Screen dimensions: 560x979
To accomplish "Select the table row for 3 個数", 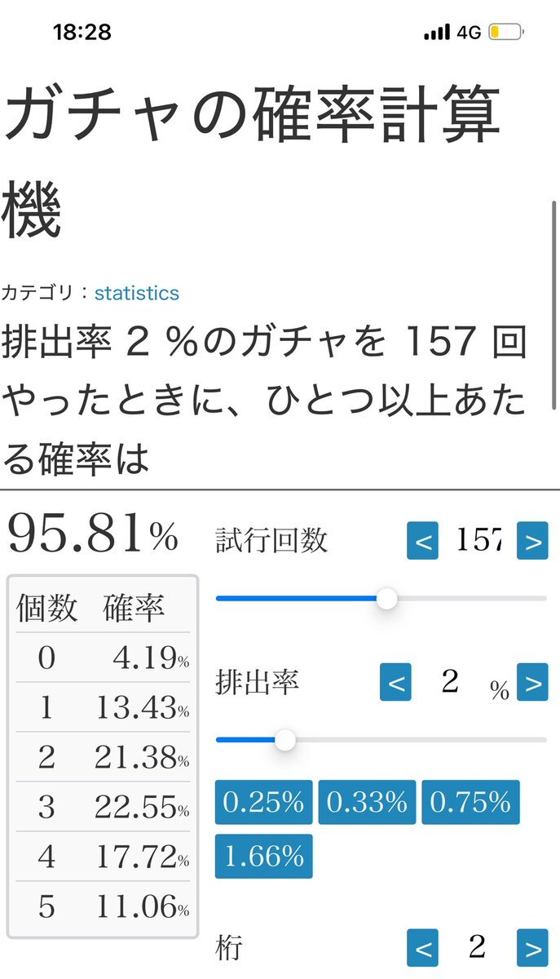I will click(x=103, y=807).
